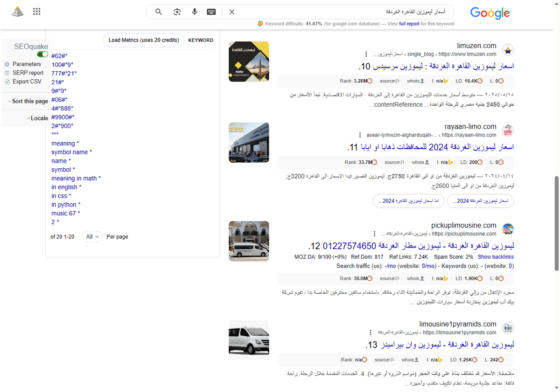Collapse the "Locale" section
This screenshot has width=560, height=392.
pyautogui.click(x=38, y=118)
